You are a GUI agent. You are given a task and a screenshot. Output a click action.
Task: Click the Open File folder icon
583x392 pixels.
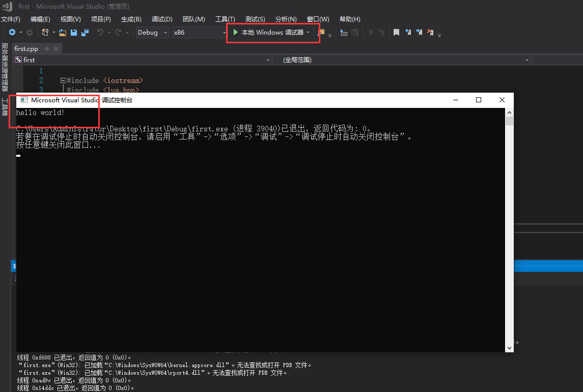click(61, 33)
